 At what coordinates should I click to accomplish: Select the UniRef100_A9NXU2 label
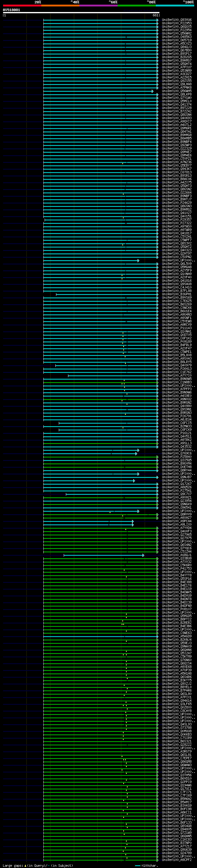tap(177, 399)
